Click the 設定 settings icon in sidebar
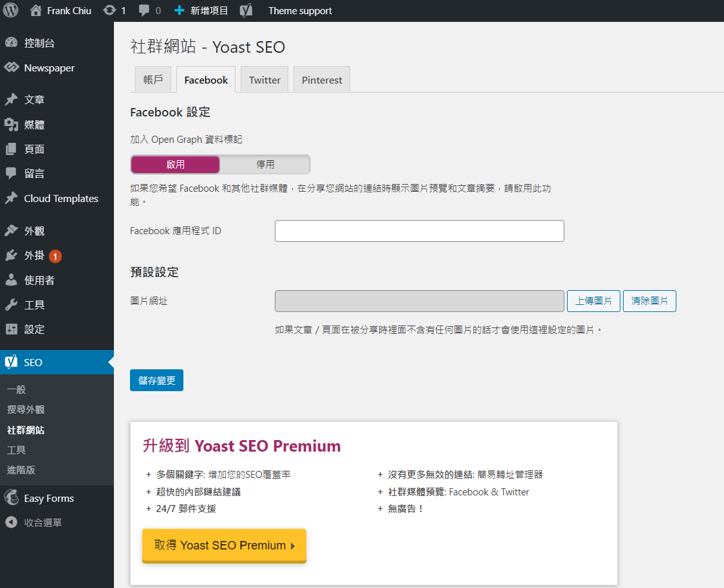Image resolution: width=724 pixels, height=588 pixels. pos(11,329)
